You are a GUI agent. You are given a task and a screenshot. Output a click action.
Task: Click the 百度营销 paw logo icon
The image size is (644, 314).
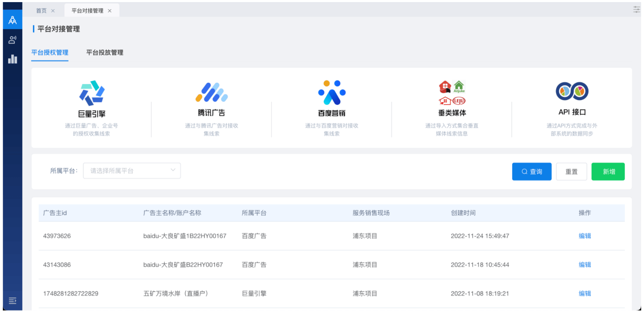(332, 93)
